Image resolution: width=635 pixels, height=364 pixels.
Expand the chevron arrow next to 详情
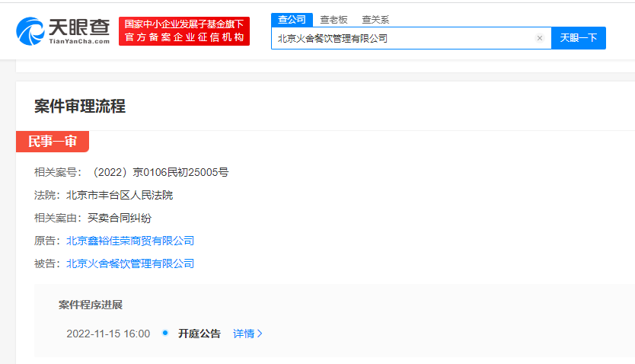click(260, 334)
